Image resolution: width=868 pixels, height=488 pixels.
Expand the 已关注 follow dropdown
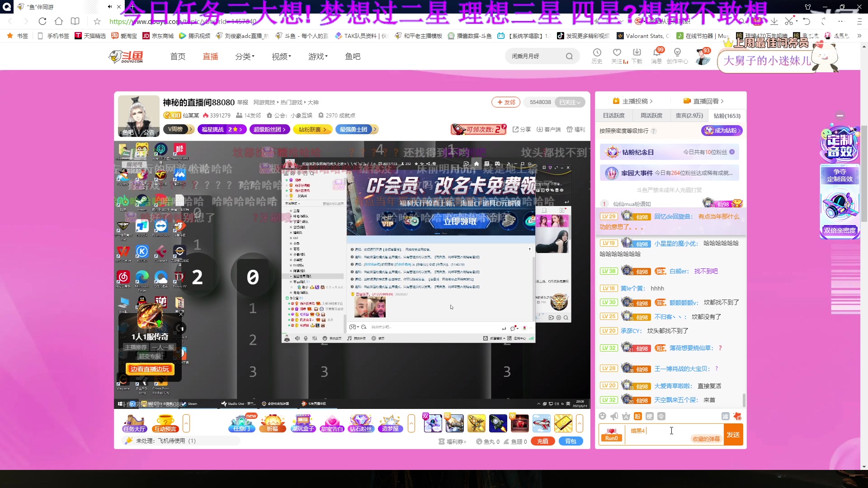point(570,102)
